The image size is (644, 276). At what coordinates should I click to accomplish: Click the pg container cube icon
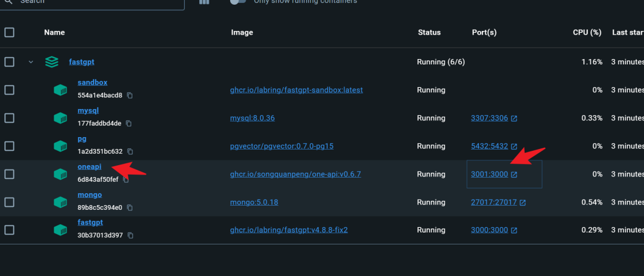[60, 146]
